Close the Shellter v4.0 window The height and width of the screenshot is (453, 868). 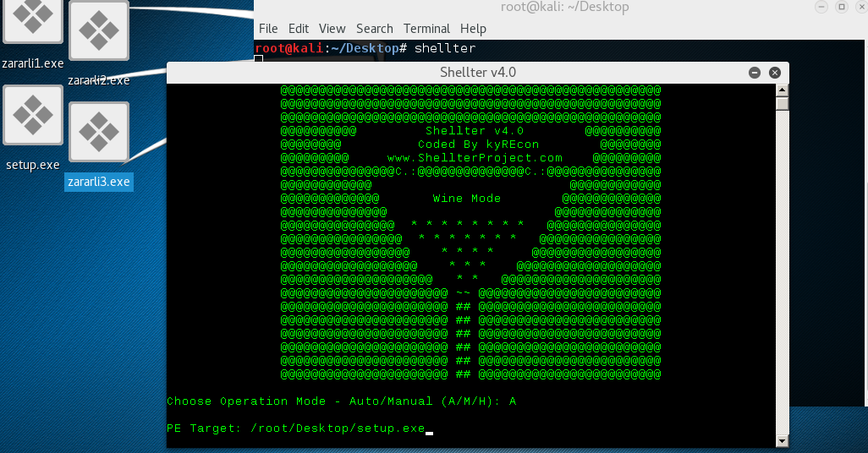[x=774, y=73]
